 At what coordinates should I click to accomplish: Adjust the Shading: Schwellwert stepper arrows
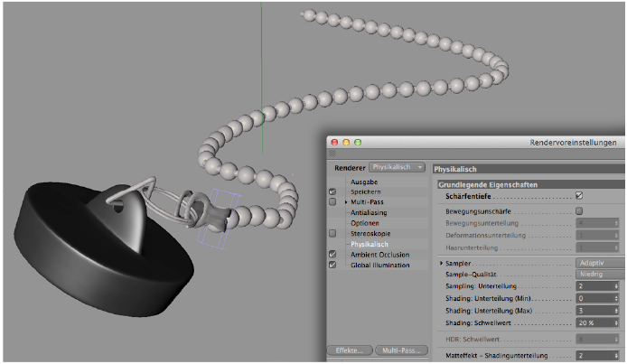tap(616, 322)
